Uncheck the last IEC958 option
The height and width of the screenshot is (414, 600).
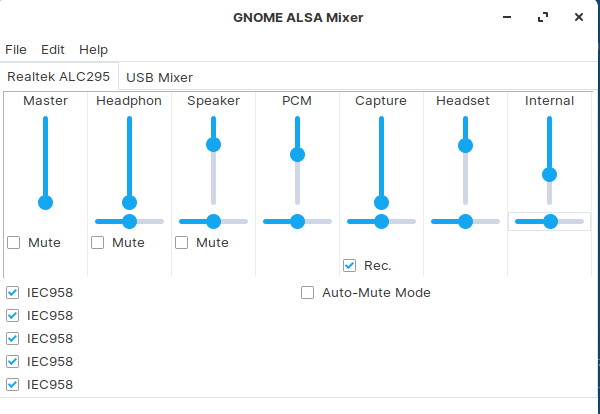tap(13, 385)
